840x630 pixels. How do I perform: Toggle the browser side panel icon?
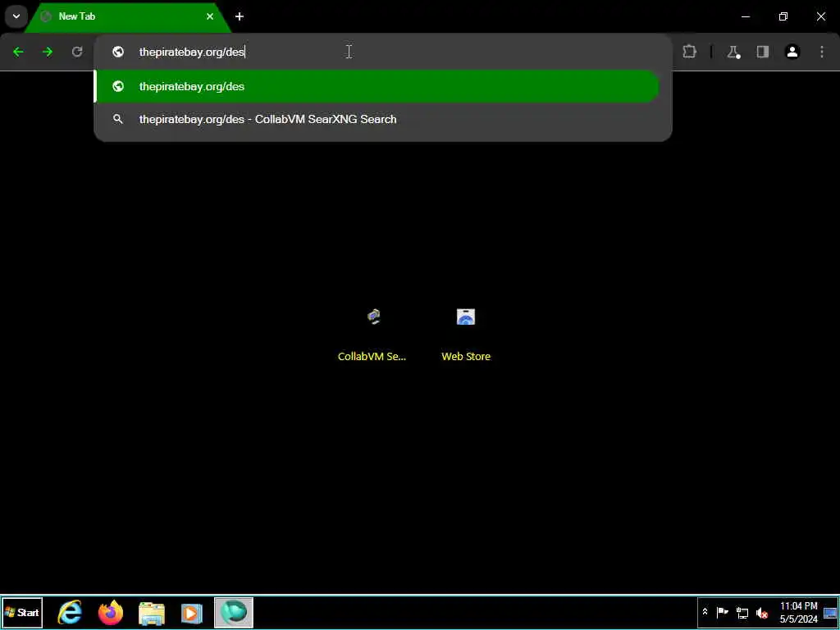pos(762,52)
